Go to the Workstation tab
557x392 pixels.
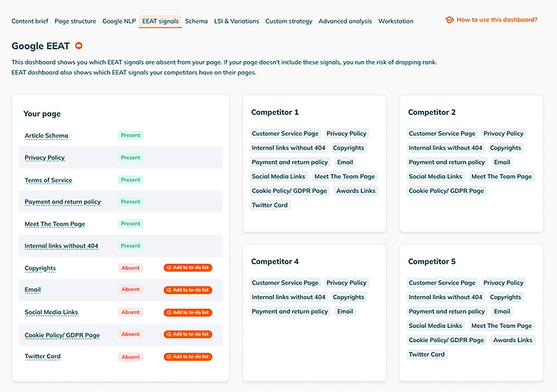pos(396,21)
